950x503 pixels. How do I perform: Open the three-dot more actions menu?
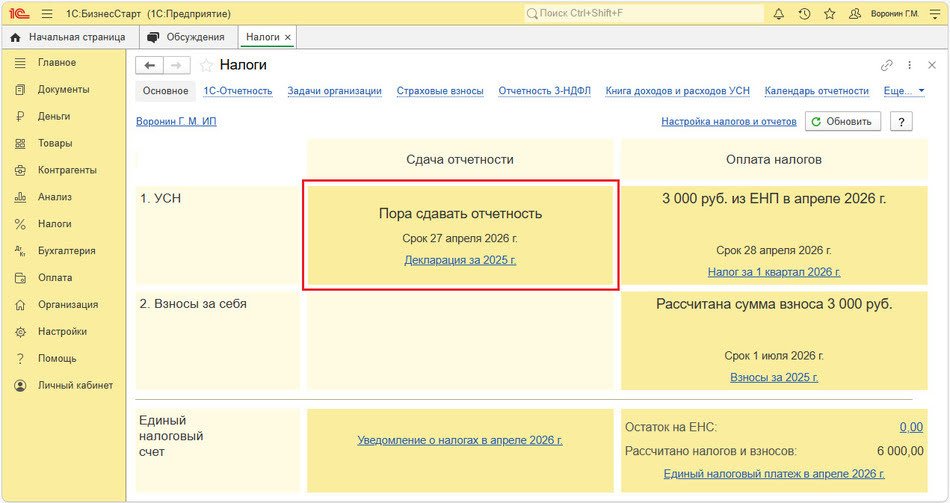pyautogui.click(x=909, y=65)
